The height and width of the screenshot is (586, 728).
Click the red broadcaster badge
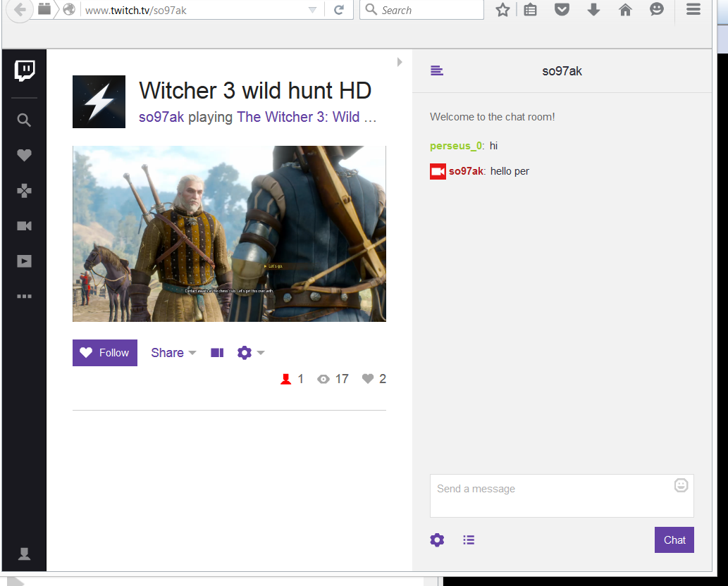coord(438,171)
